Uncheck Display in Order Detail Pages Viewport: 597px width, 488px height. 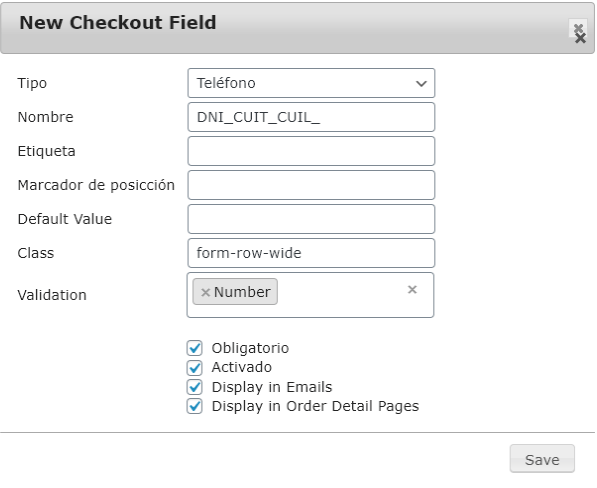(x=195, y=406)
